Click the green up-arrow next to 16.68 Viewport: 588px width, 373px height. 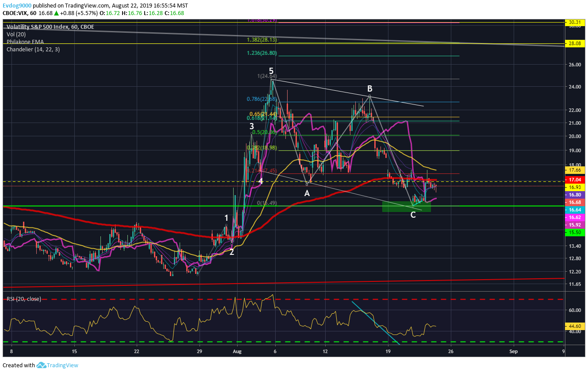56,13
